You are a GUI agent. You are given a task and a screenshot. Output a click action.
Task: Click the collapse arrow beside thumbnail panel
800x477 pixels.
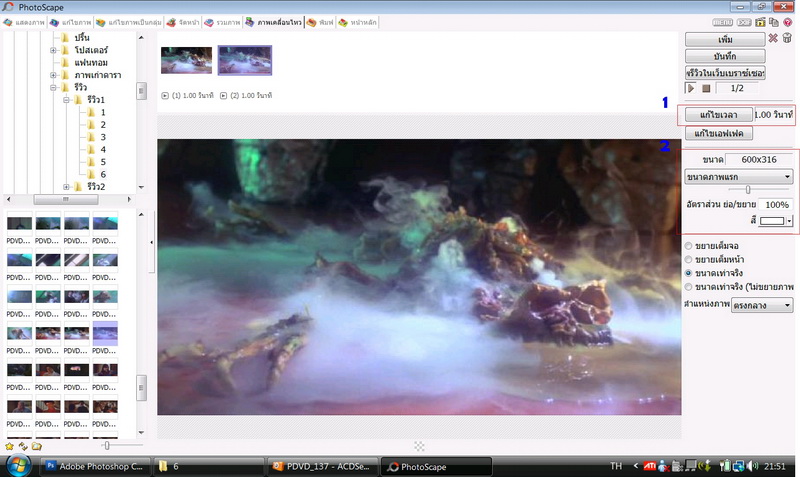coord(152,242)
